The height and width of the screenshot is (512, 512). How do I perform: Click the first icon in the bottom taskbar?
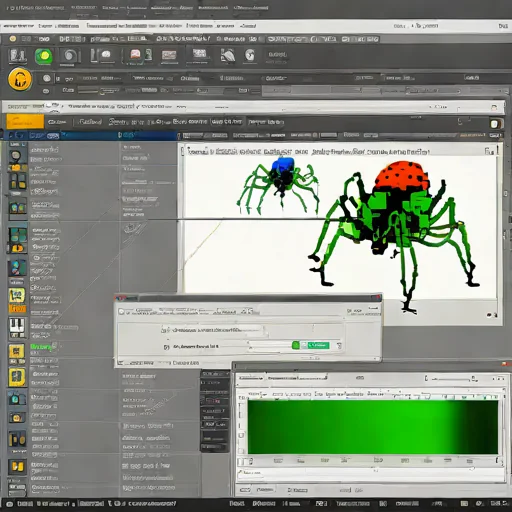9,504
